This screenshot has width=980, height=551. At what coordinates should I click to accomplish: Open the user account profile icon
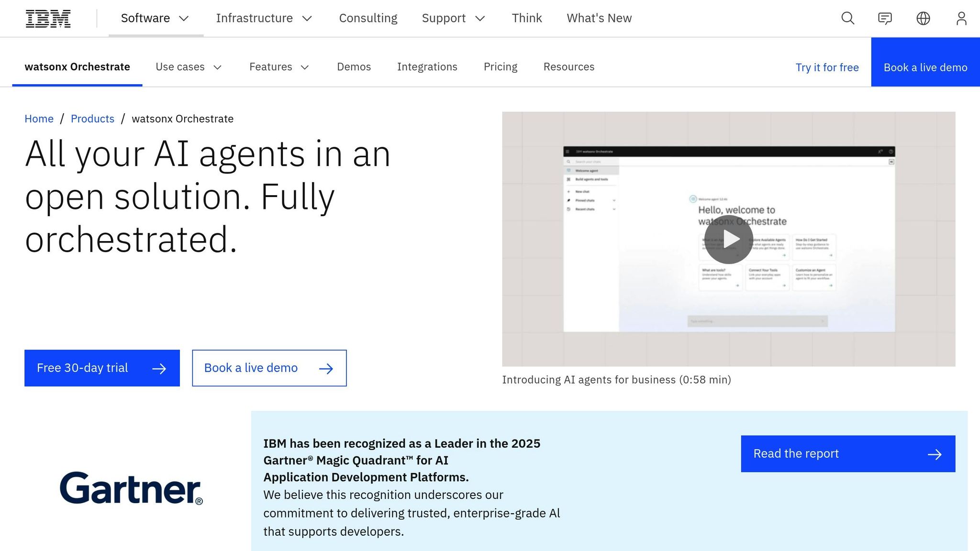(x=962, y=18)
